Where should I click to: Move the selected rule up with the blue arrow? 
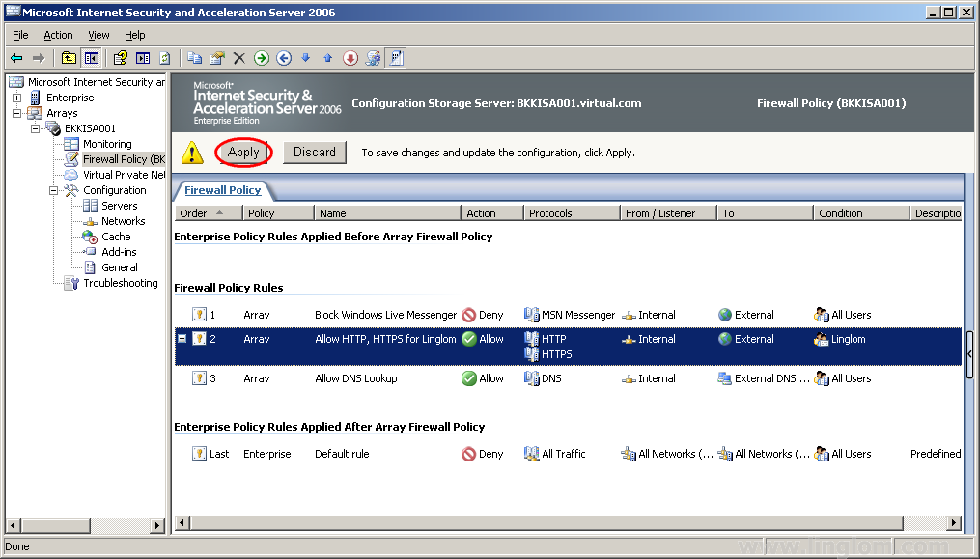point(328,58)
